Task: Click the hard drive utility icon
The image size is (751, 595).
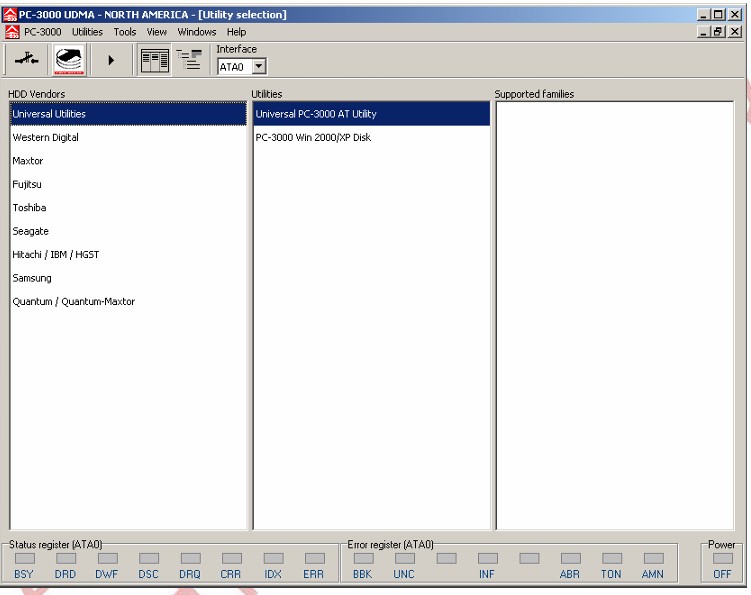Action: click(69, 60)
